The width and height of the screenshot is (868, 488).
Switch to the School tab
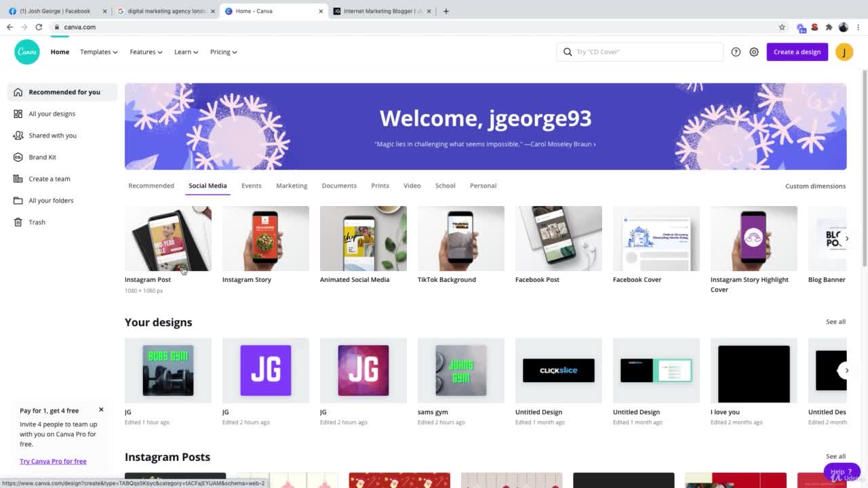click(x=445, y=186)
